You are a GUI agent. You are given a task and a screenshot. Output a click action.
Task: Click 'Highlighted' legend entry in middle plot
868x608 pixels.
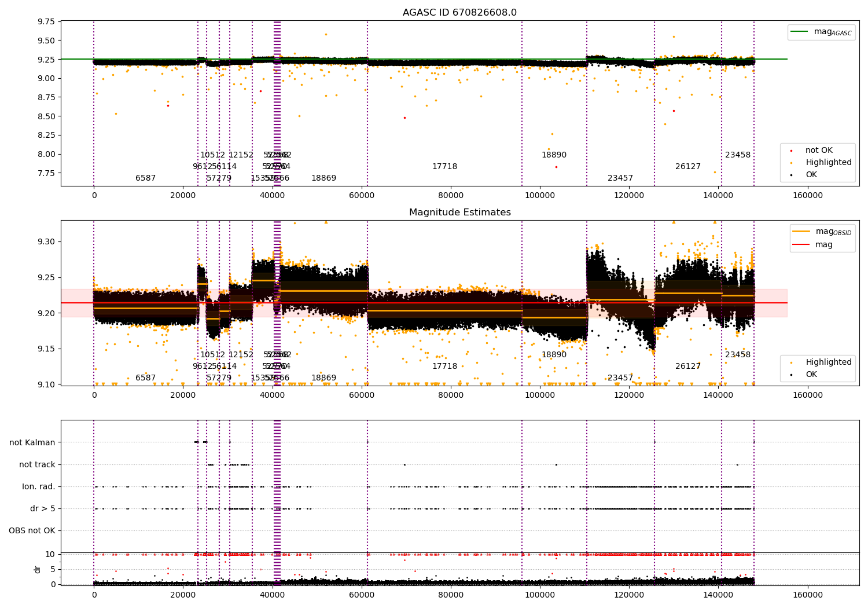(x=829, y=362)
